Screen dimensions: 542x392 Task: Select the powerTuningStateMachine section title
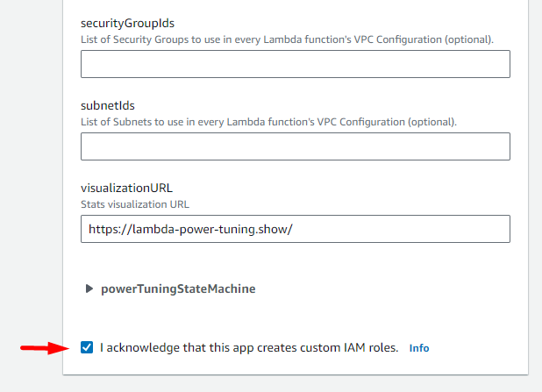178,289
